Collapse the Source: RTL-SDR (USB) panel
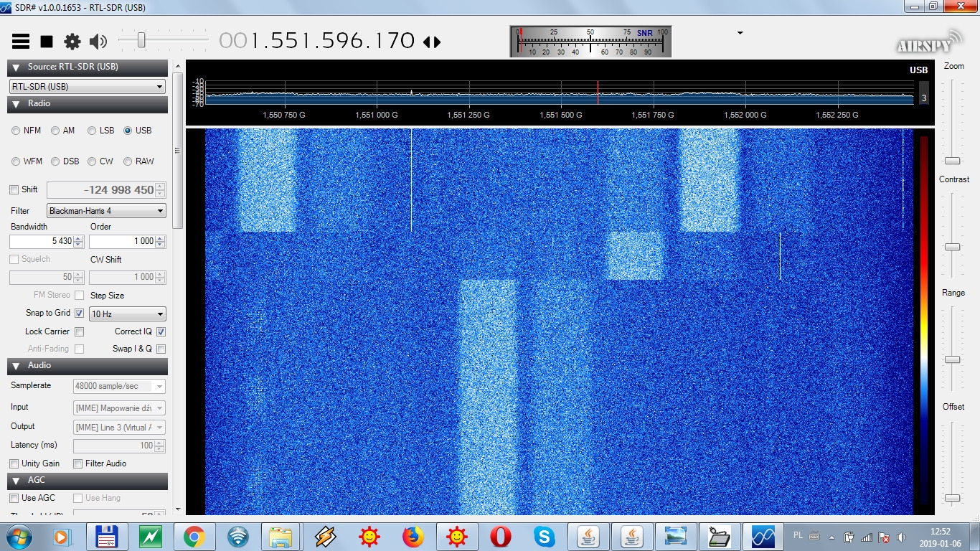The width and height of the screenshot is (980, 551). pyautogui.click(x=88, y=67)
